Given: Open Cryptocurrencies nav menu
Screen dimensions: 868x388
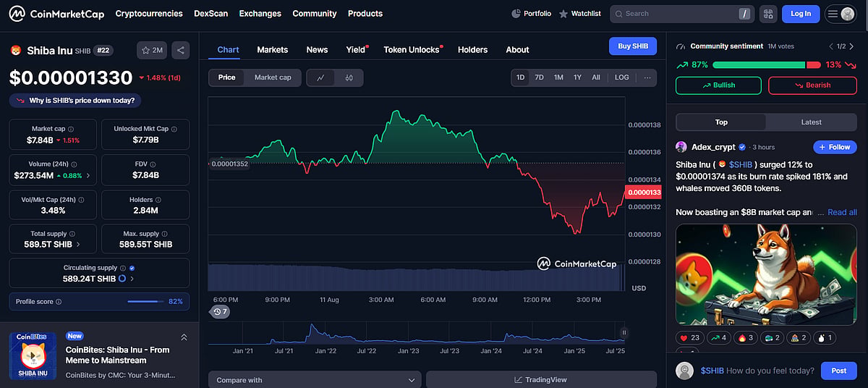Looking at the screenshot, I should point(149,13).
